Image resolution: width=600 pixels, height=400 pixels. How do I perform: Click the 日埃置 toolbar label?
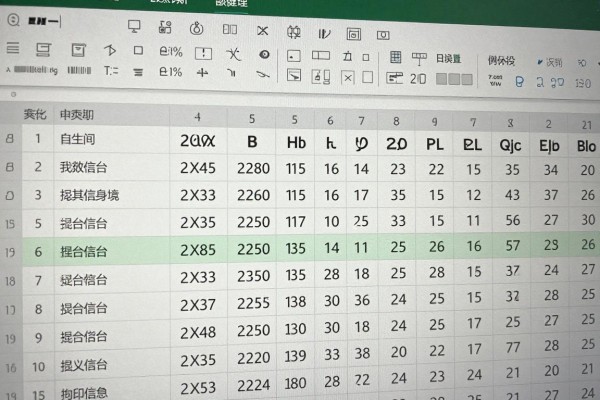coord(448,59)
